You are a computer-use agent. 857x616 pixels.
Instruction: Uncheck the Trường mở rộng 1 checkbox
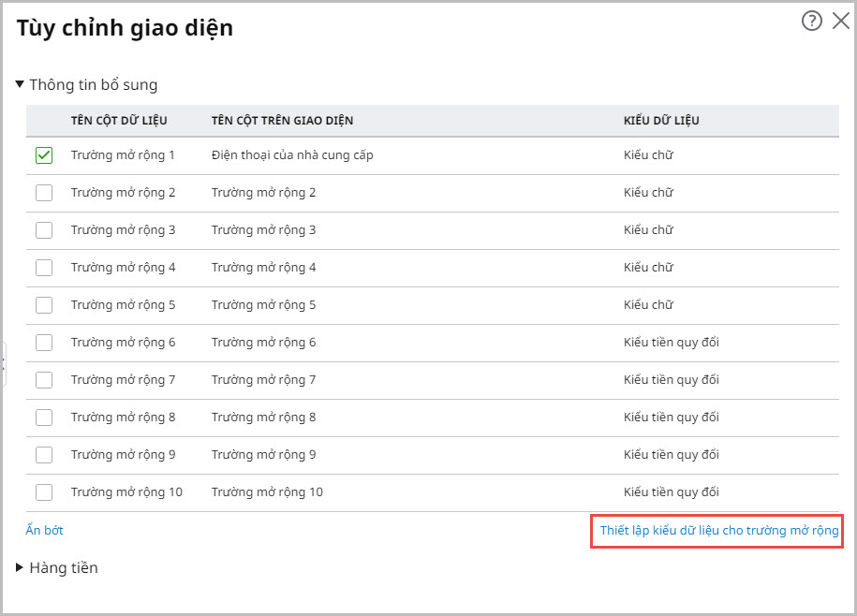click(44, 155)
